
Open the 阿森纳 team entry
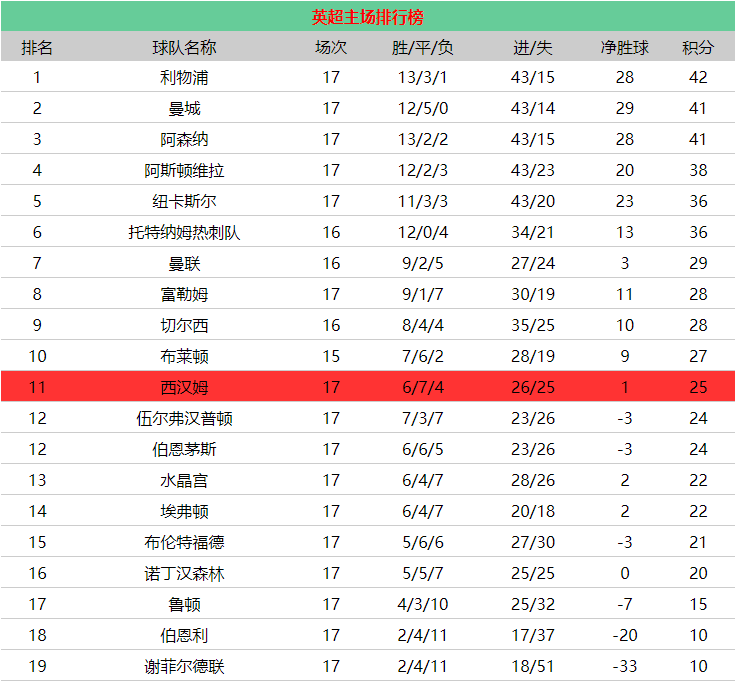pyautogui.click(x=184, y=139)
